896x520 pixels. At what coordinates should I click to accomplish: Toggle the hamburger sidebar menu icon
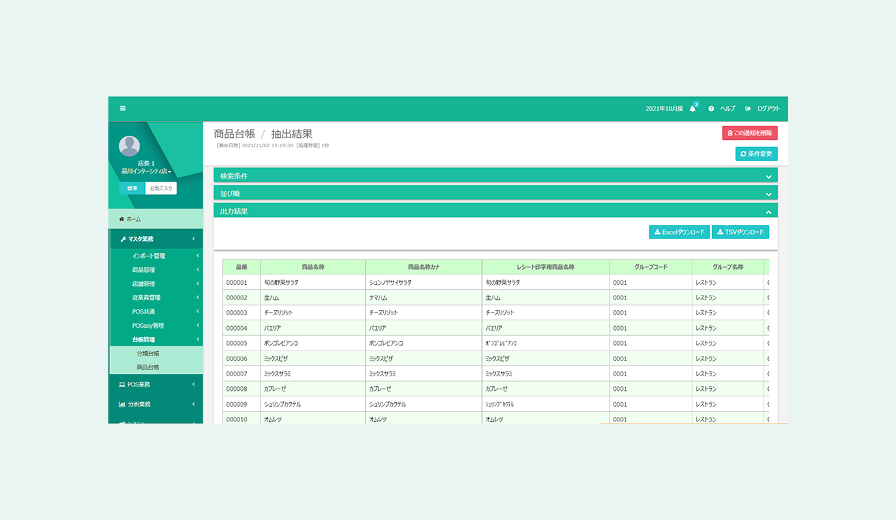click(x=123, y=108)
